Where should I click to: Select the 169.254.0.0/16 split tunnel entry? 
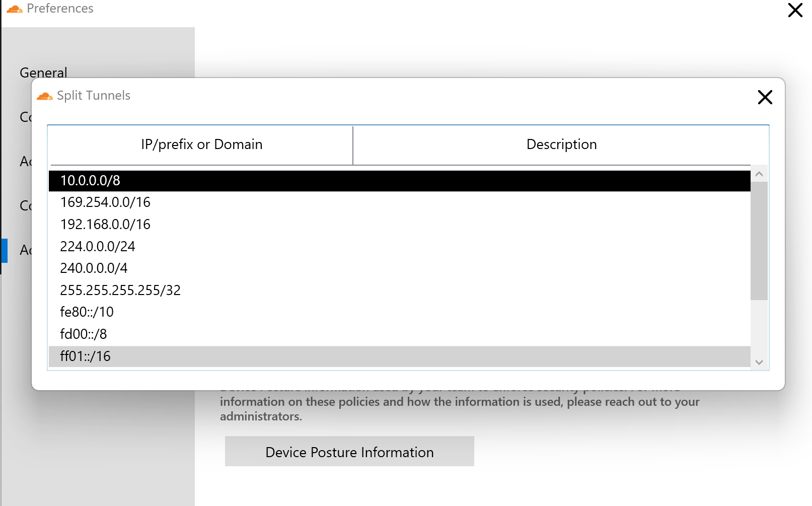coord(201,202)
